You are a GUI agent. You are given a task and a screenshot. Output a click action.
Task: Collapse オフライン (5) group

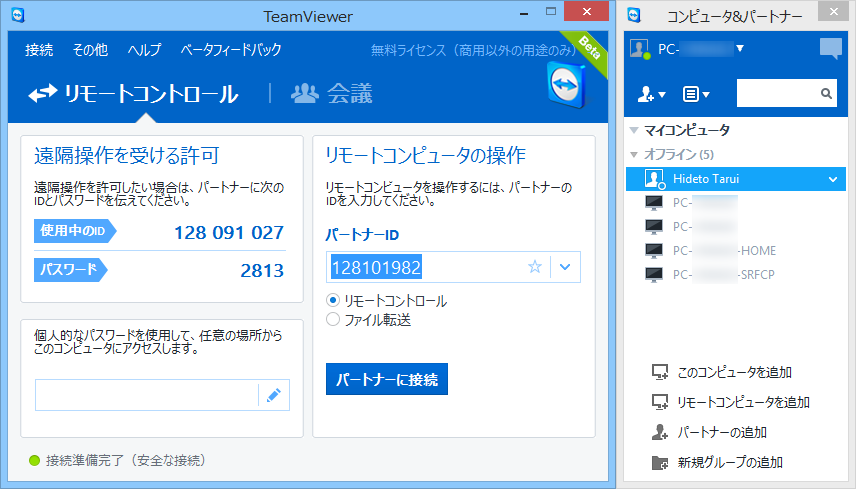click(x=634, y=155)
